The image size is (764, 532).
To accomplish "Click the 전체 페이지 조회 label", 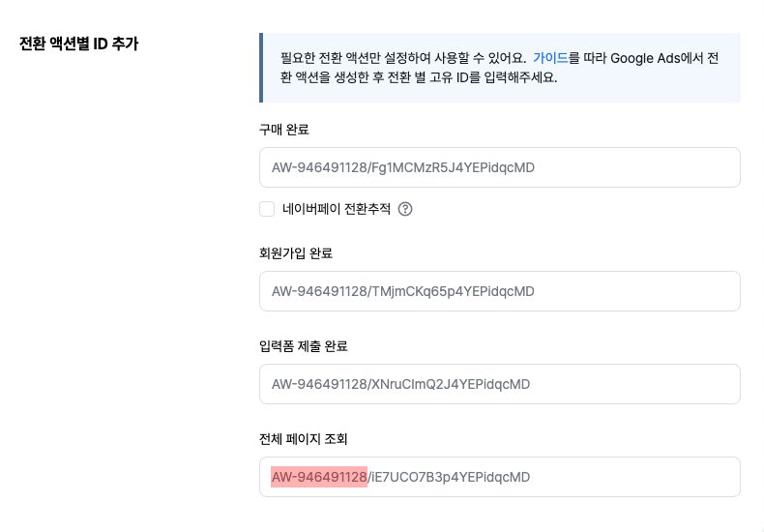I will pos(303,439).
